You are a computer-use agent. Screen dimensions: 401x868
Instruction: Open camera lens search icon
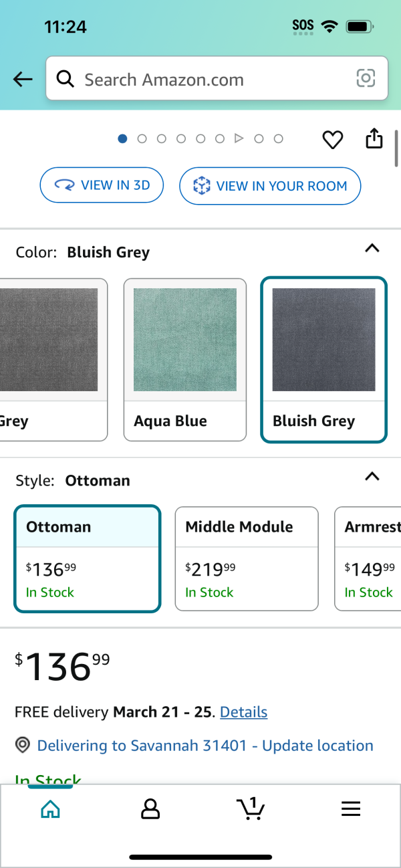(366, 79)
